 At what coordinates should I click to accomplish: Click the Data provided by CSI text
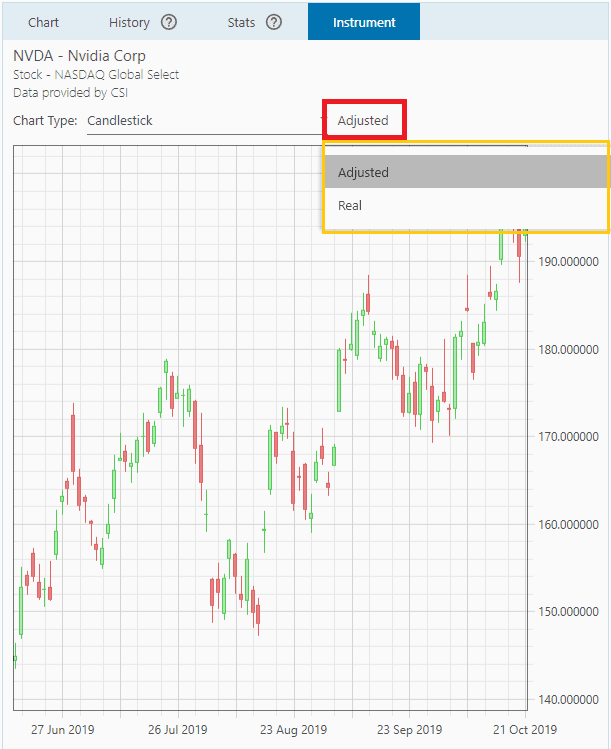click(x=70, y=93)
